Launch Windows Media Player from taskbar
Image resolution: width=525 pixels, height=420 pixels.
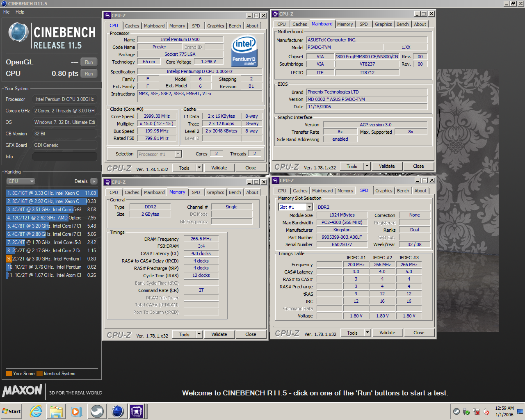tap(76, 411)
